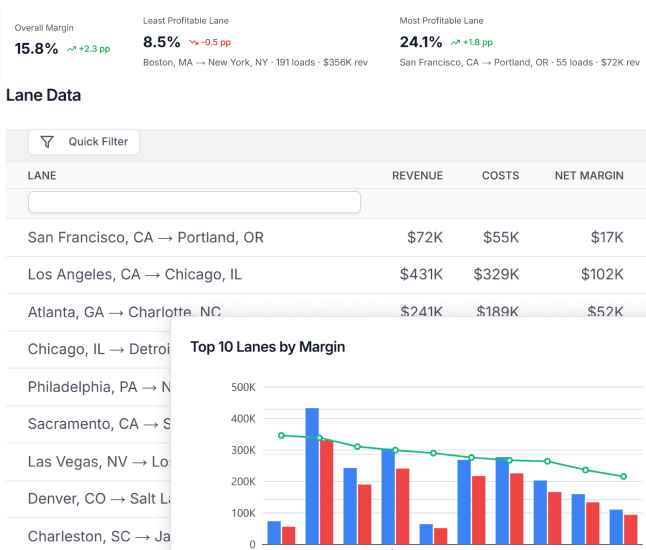Click the first green margin line point
Screen dimensions: 646x550
[281, 435]
